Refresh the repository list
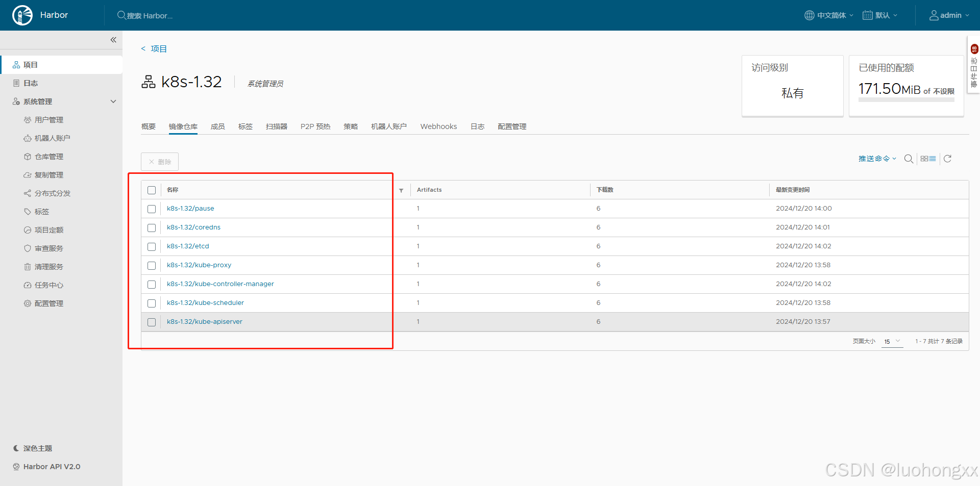The image size is (980, 486). pos(947,159)
